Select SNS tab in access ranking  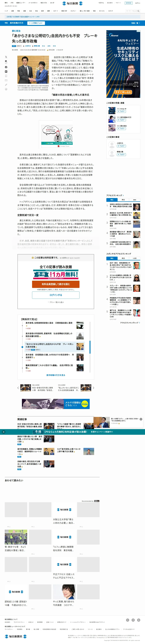(134, 200)
